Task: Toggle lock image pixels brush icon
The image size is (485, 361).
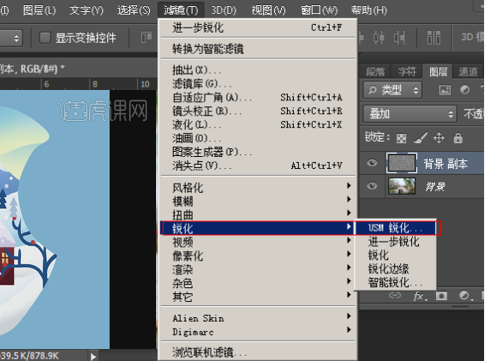Action: 421,138
